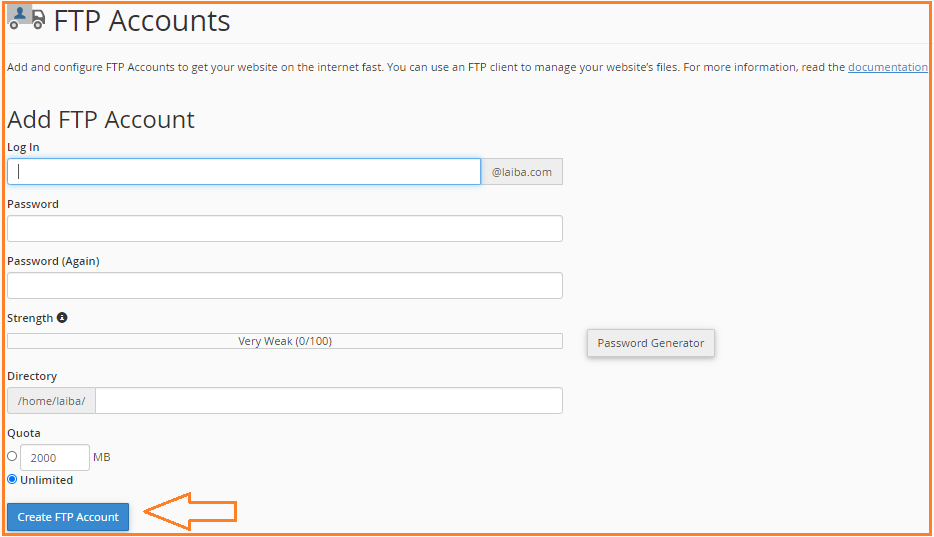Screen dimensions: 934x537
Task: Click the Very Weak strength meter bar
Action: [x=285, y=341]
